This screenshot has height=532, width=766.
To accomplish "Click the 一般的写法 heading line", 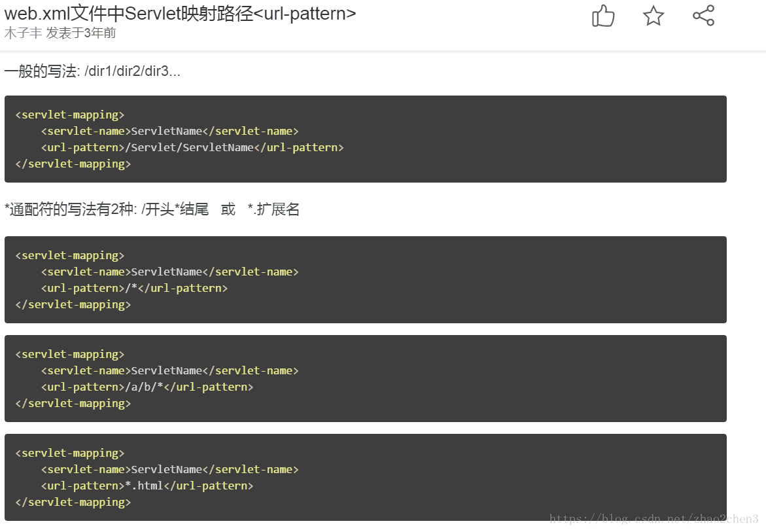I will pyautogui.click(x=93, y=71).
